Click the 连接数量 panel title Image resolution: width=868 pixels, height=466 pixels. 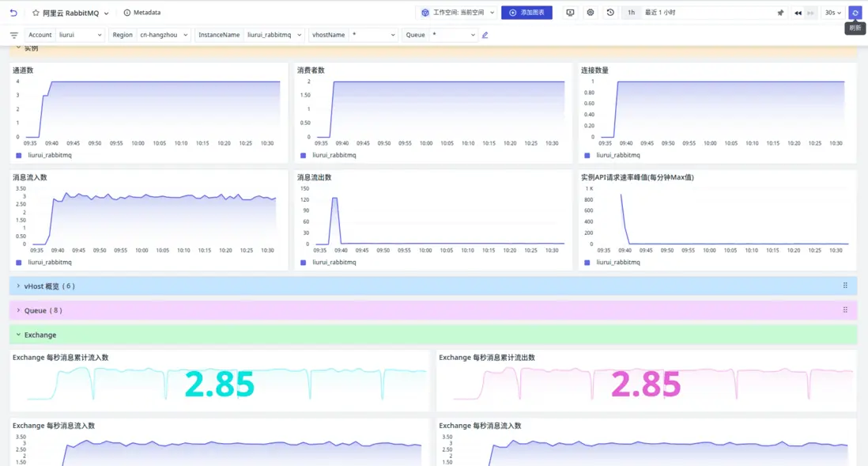click(594, 70)
